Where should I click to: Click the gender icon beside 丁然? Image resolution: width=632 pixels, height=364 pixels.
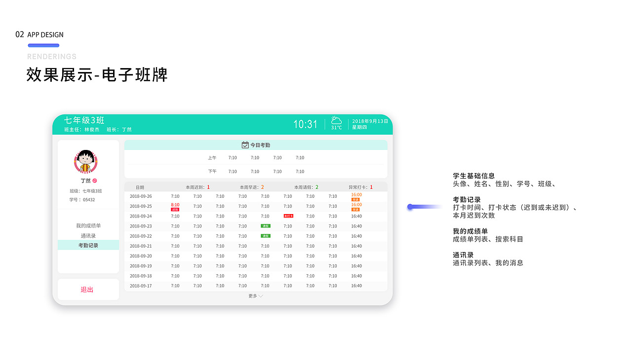pos(95,181)
